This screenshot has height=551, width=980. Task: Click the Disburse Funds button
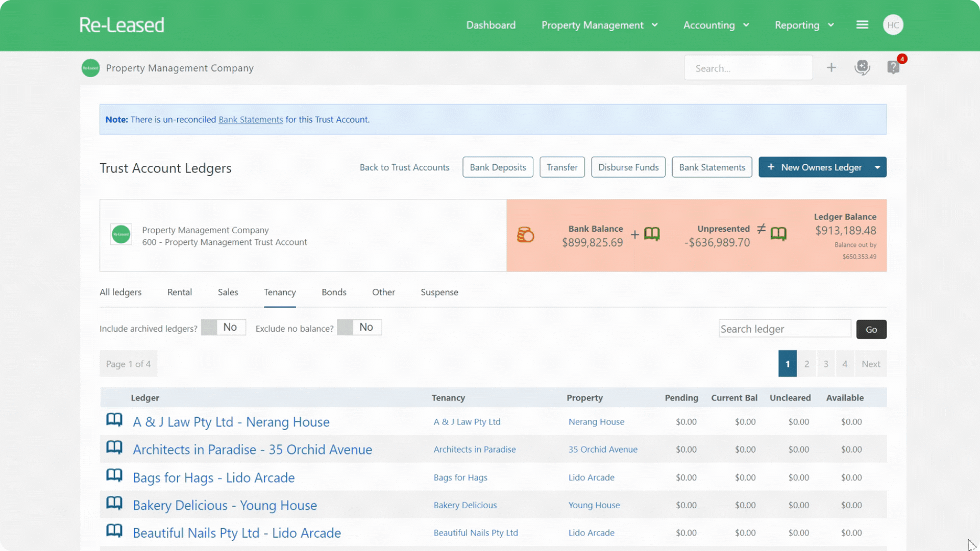(628, 167)
